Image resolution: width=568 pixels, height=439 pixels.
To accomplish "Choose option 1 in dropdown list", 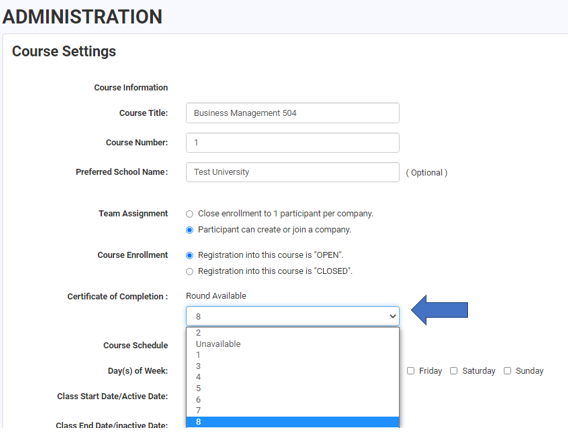I will pos(293,355).
